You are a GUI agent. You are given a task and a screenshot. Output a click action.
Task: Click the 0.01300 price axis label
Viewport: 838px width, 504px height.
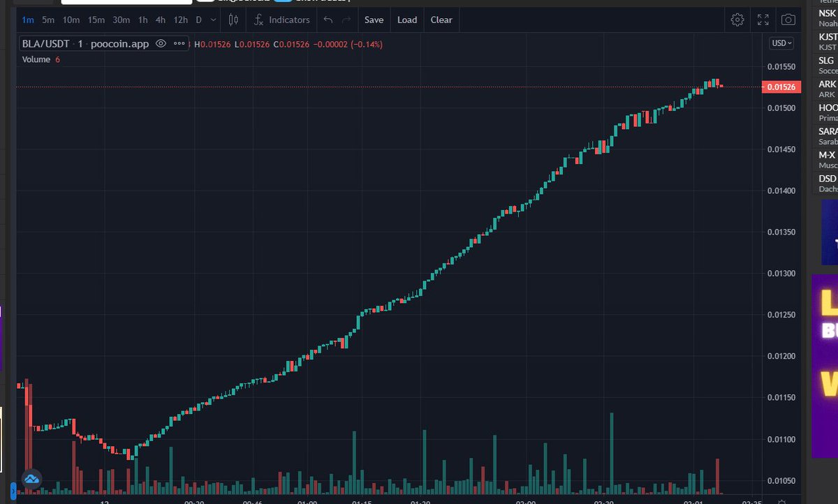pyautogui.click(x=781, y=273)
